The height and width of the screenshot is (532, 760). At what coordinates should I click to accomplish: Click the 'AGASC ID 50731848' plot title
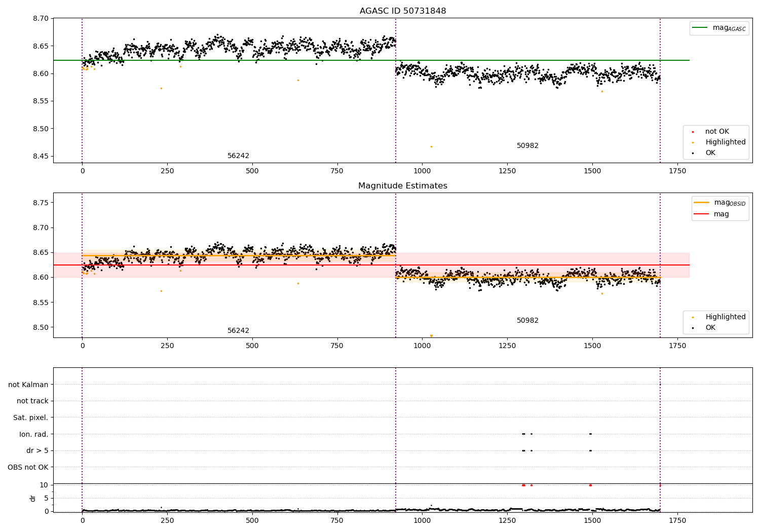pyautogui.click(x=403, y=11)
